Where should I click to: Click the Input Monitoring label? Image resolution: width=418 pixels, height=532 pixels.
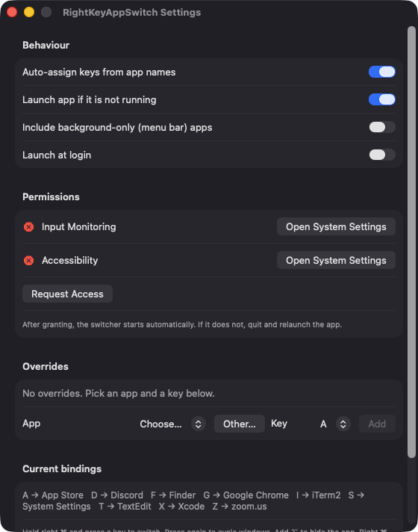tap(78, 226)
